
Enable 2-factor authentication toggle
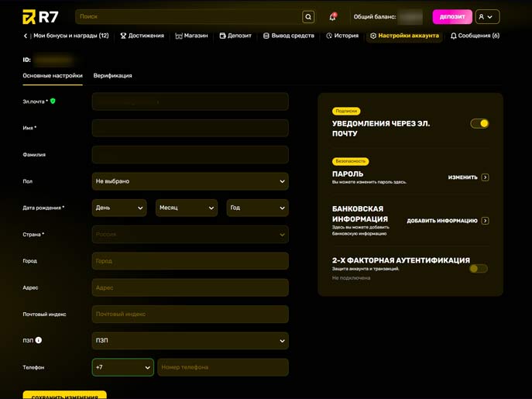(479, 269)
